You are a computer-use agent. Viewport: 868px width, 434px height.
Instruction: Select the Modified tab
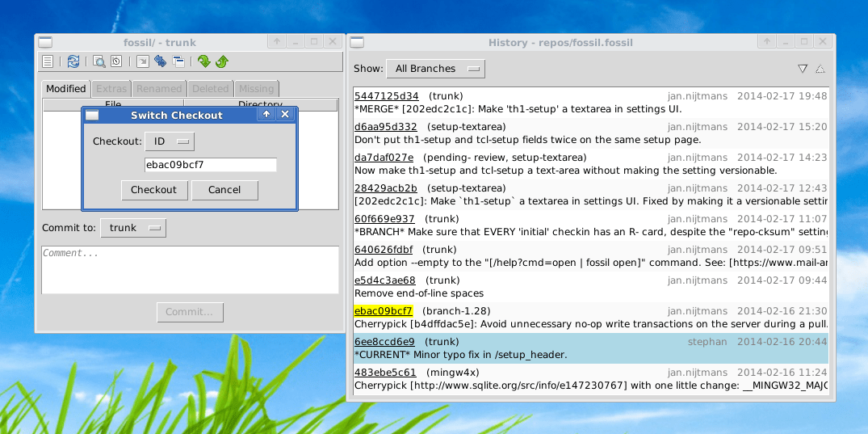pyautogui.click(x=66, y=89)
